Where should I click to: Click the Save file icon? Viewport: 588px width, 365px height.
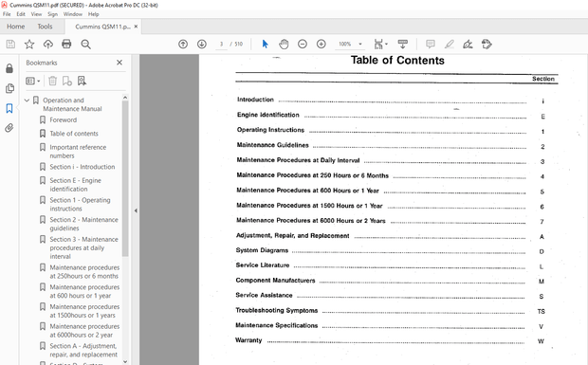click(10, 45)
